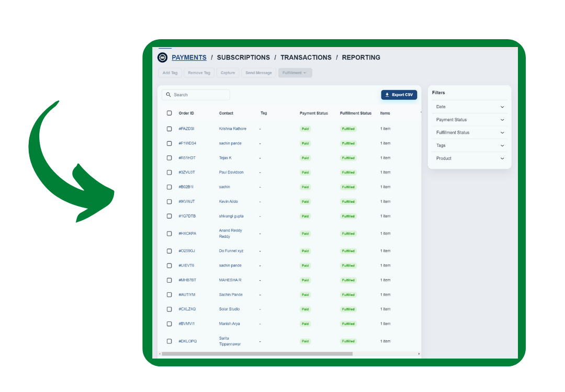Image resolution: width=565 pixels, height=392 pixels.
Task: Click the horizontal scrollbar under the table
Action: tap(256, 354)
